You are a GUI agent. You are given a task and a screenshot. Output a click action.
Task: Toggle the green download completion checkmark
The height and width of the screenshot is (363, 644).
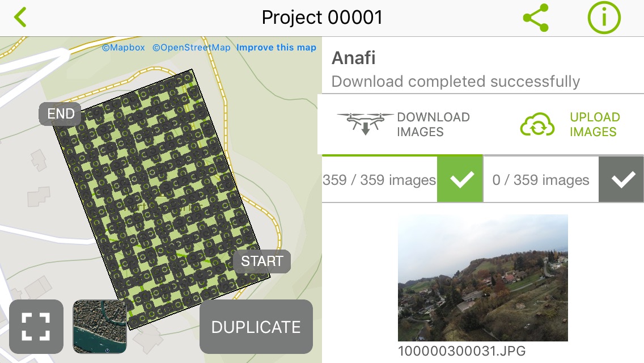pyautogui.click(x=459, y=179)
